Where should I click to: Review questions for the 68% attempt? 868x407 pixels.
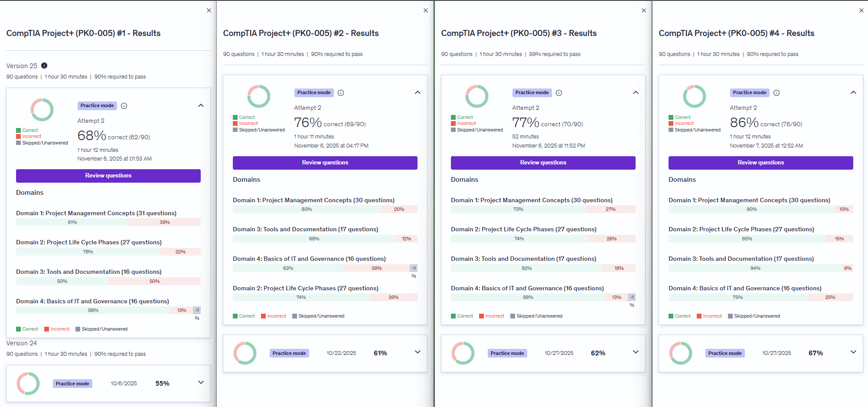pyautogui.click(x=108, y=176)
